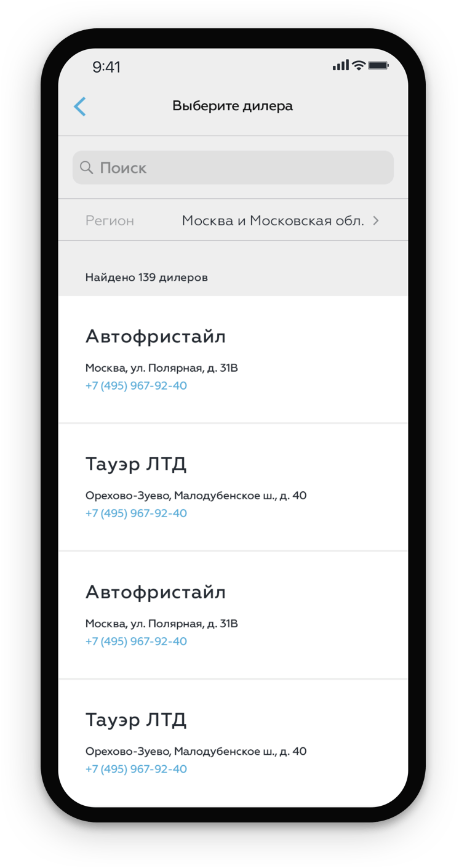The image size is (459, 868).
Task: Select the first Тауэр ЛТД dealer
Action: (x=136, y=464)
